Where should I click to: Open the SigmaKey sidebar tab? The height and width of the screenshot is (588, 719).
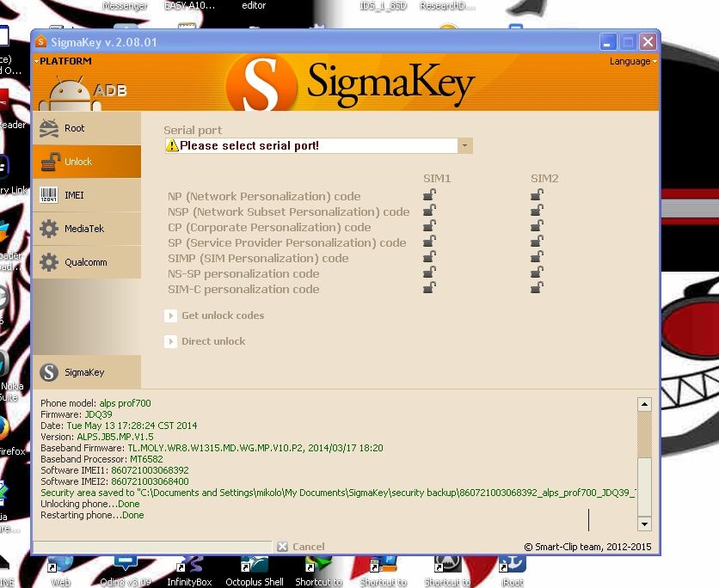pos(87,372)
